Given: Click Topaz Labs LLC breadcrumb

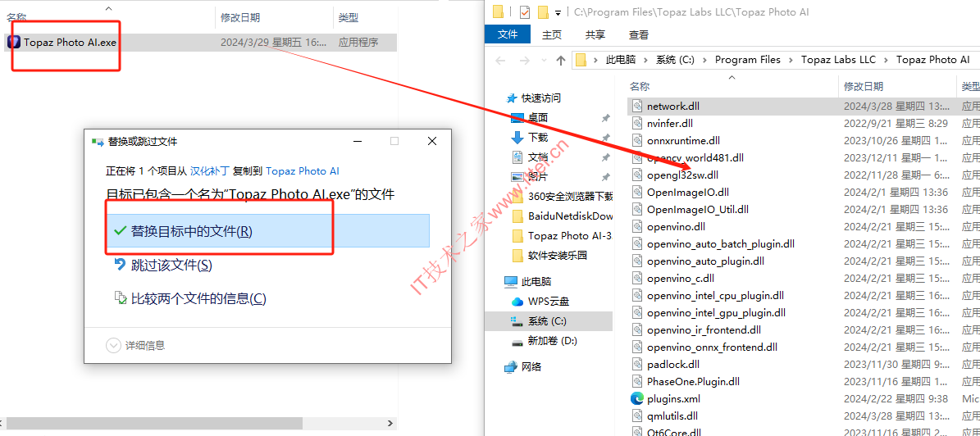Looking at the screenshot, I should click(838, 60).
